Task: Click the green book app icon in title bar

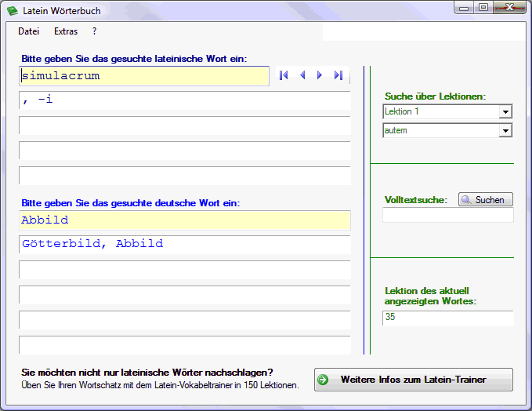Action: (x=12, y=11)
